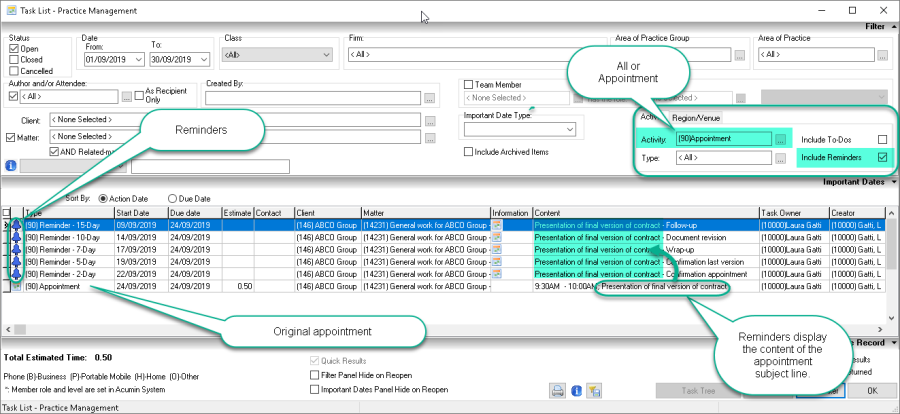The width and height of the screenshot is (900, 414).
Task: Sort grid by Due date column header
Action: 195,213
